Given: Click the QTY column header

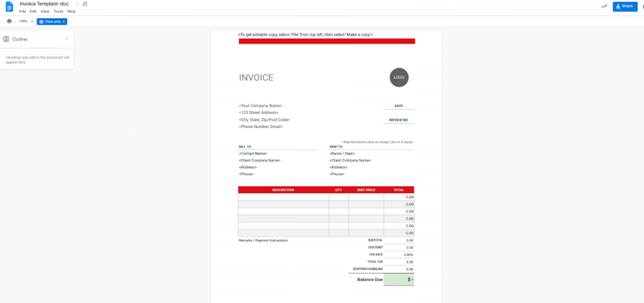Looking at the screenshot, I should pyautogui.click(x=338, y=190).
